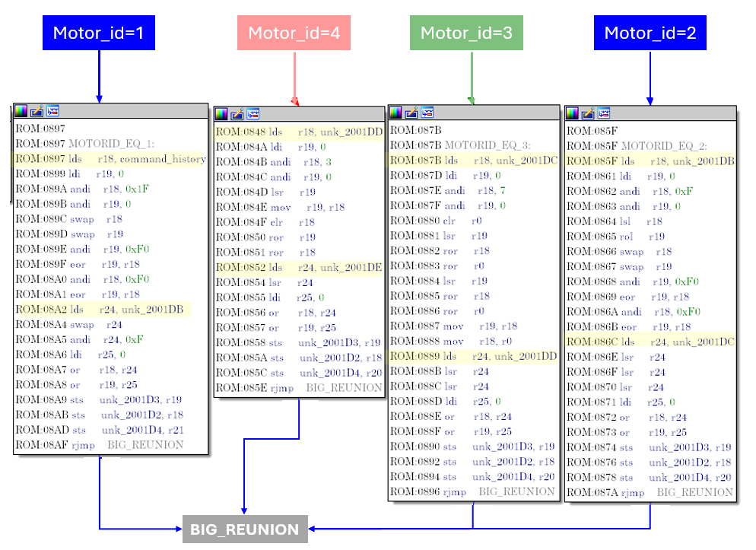Click the third title-bar icon on the MOTORID_EQ_1 node
756x550 pixels.
click(52, 111)
